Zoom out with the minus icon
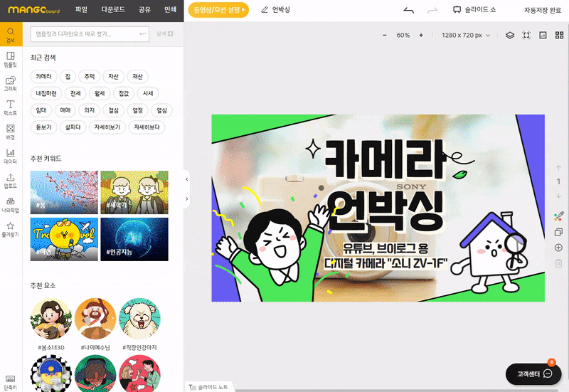569x392 pixels. point(385,35)
